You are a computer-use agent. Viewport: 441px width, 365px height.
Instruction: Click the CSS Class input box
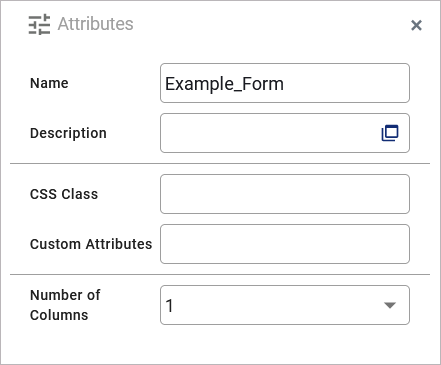click(285, 194)
